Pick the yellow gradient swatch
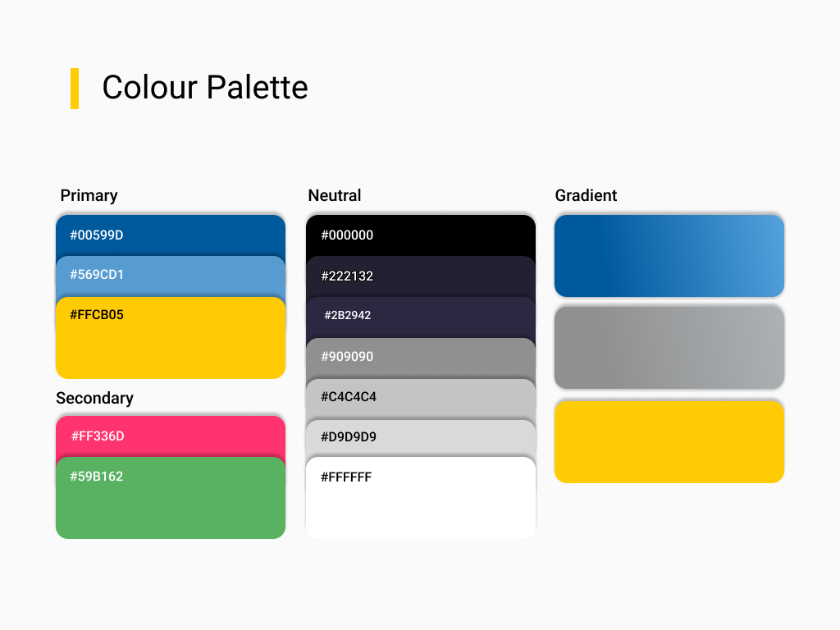This screenshot has width=840, height=630. pos(669,441)
